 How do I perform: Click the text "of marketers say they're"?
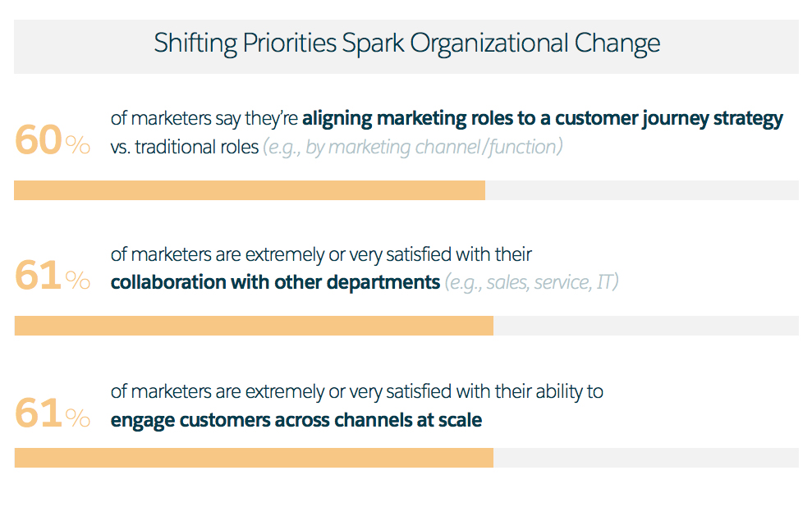205,119
